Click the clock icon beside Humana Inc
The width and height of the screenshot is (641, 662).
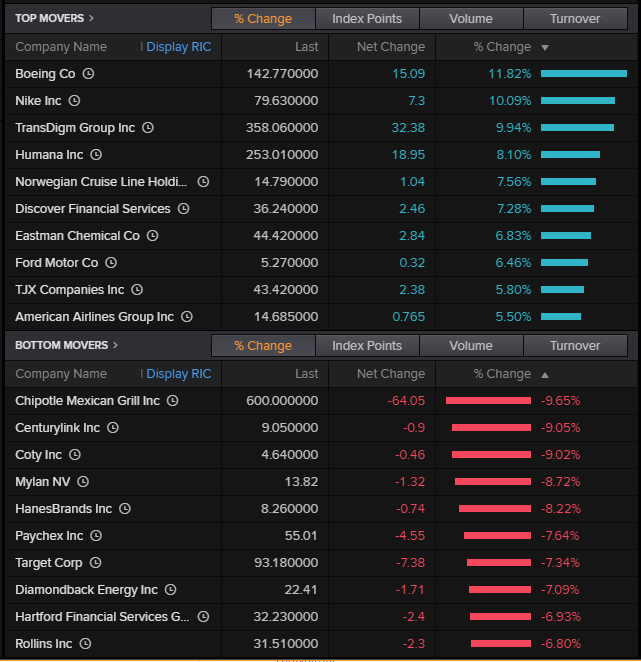(x=96, y=155)
